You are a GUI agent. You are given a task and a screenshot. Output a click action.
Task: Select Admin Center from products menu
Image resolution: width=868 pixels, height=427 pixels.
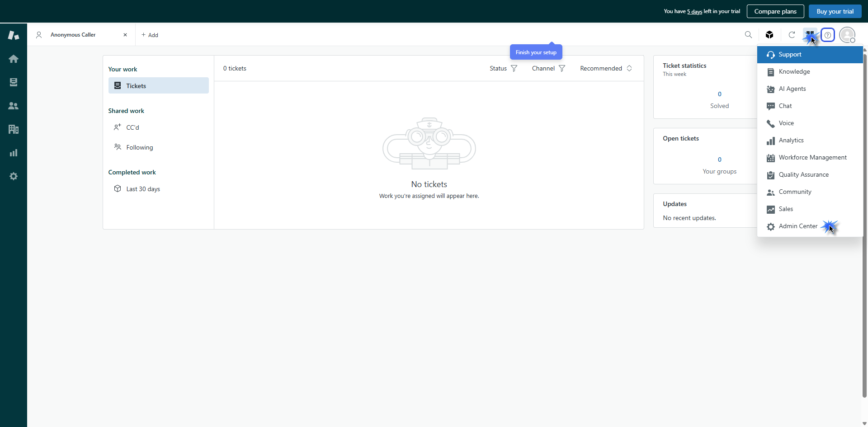798,226
